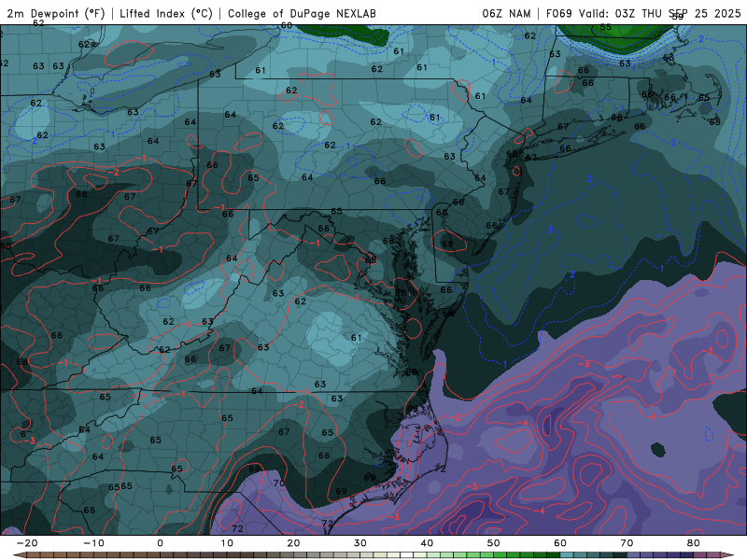Screen dimensions: 747x560
Task: Click the '80' color scale label
Action: point(694,543)
